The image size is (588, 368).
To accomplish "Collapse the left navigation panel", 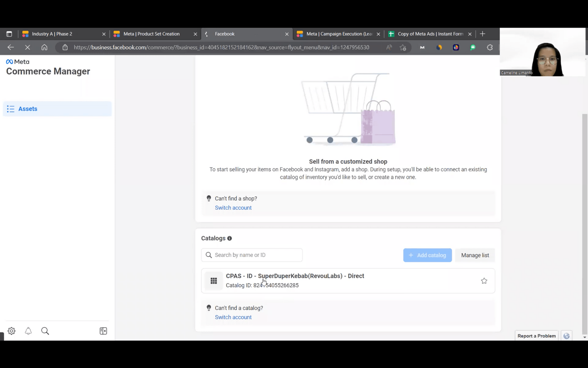I will pyautogui.click(x=103, y=331).
